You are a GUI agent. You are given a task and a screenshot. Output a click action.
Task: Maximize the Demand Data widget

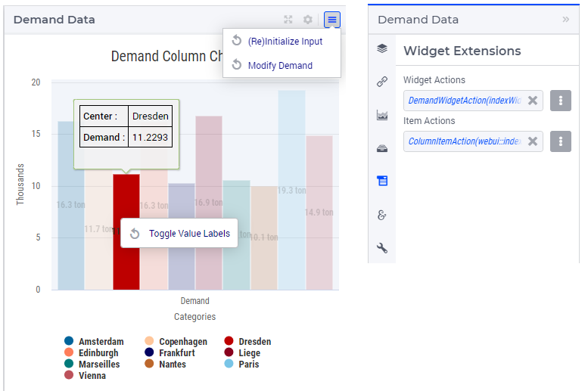(288, 20)
